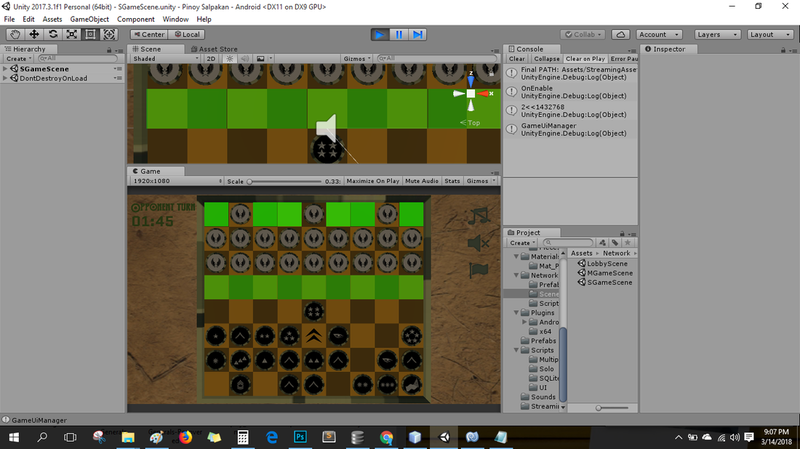800x449 pixels.
Task: Open LobbyScene asset
Action: pos(602,263)
